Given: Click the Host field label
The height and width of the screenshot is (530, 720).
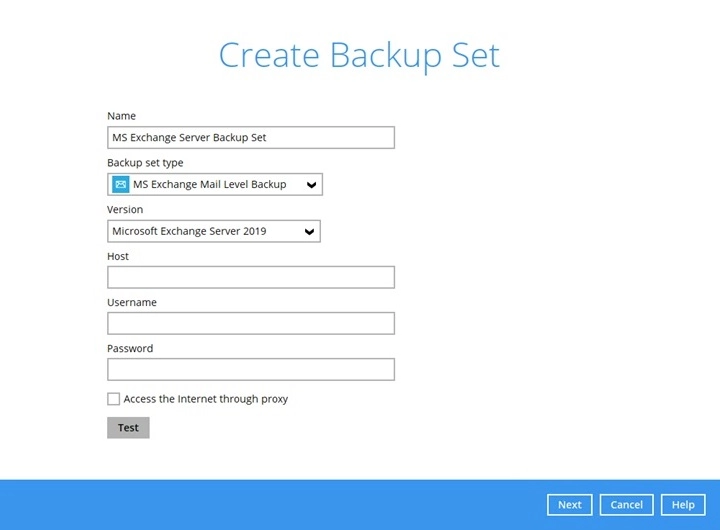Looking at the screenshot, I should pos(118,256).
